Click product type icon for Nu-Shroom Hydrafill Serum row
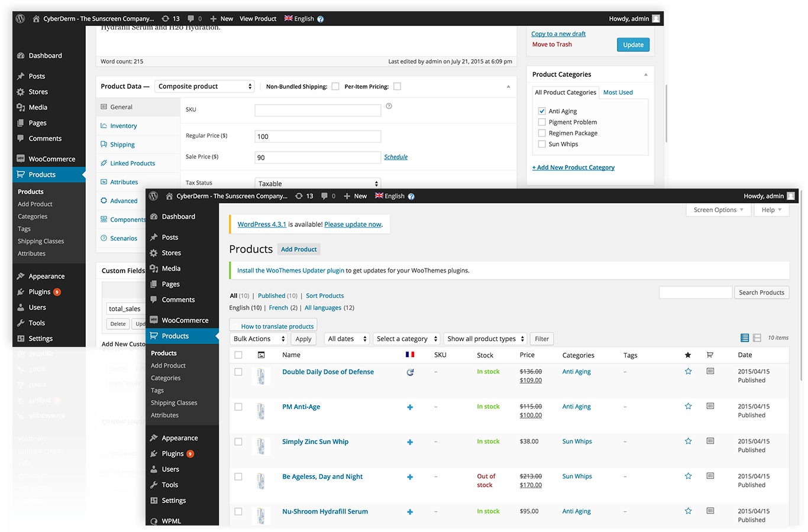 [x=710, y=511]
